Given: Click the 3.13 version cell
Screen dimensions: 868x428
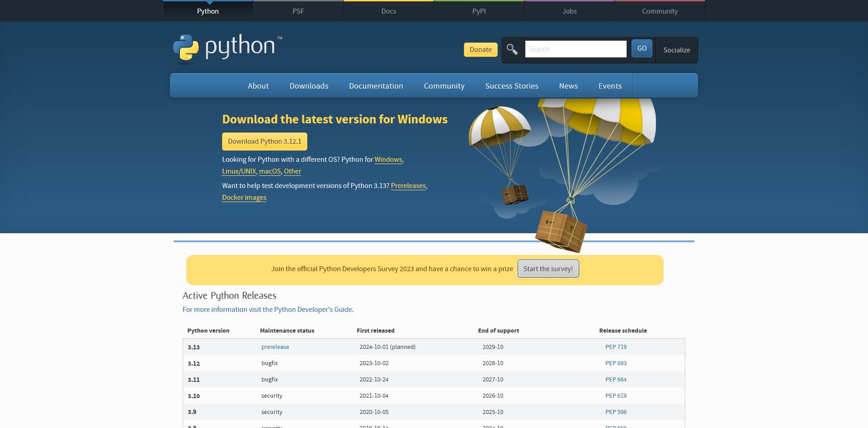Looking at the screenshot, I should [194, 347].
